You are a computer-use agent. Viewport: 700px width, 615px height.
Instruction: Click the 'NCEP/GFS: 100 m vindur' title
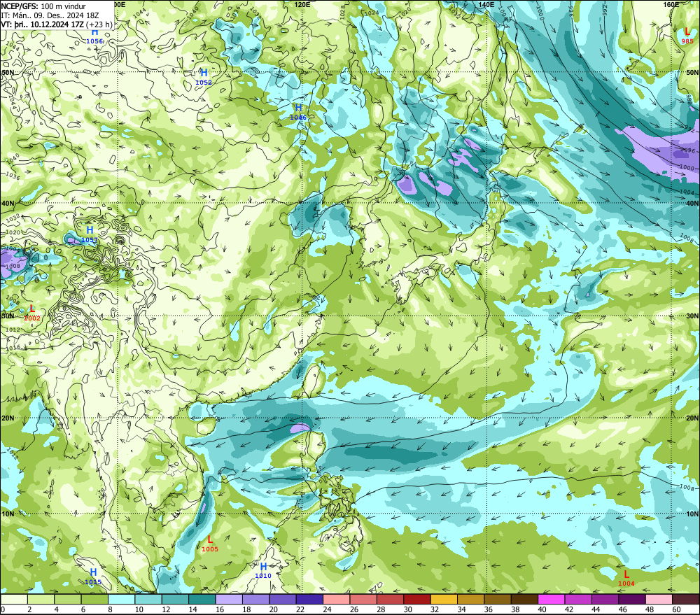(x=43, y=6)
